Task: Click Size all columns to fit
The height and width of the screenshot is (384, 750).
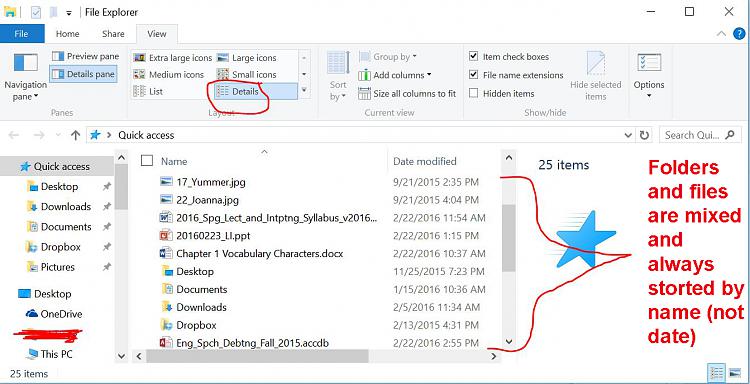Action: pos(407,93)
